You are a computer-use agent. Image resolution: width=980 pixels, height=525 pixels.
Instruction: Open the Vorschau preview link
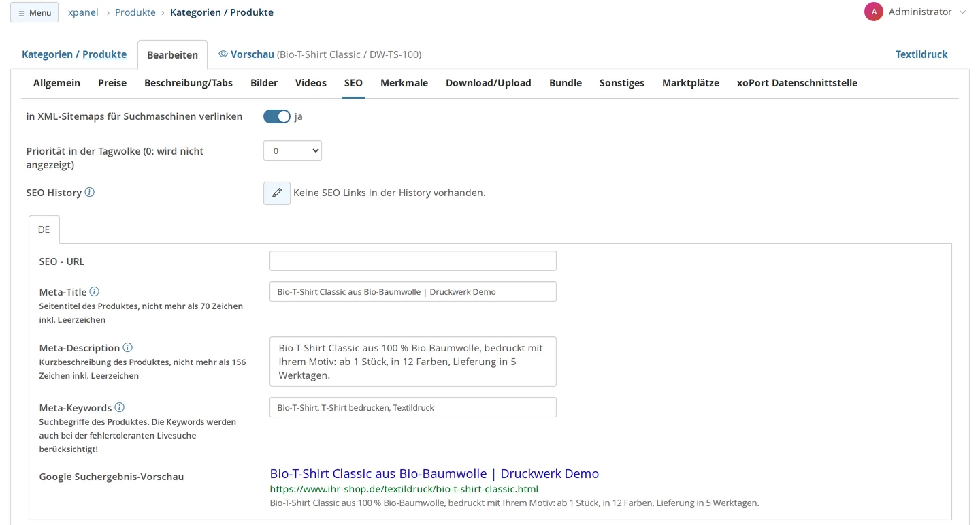point(252,54)
